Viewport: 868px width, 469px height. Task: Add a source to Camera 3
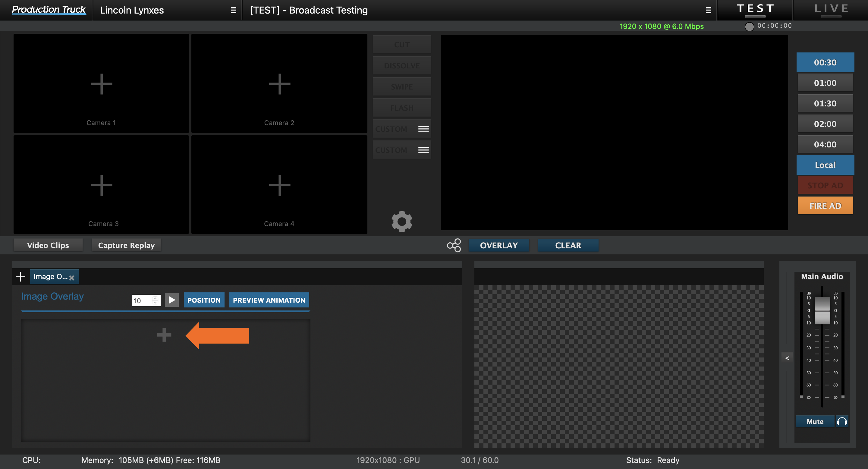tap(102, 185)
